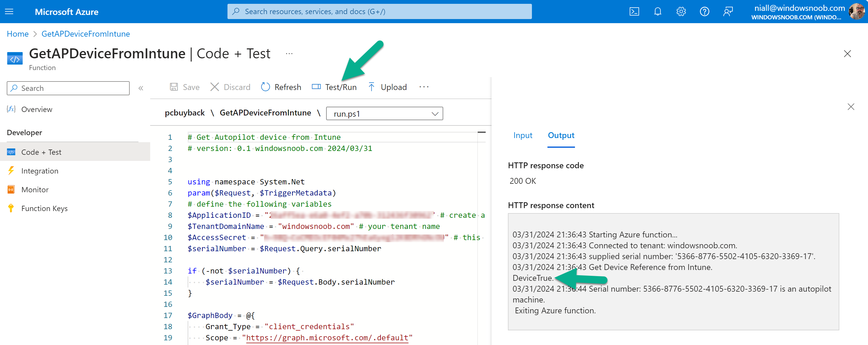Image resolution: width=868 pixels, height=345 pixels.
Task: Click the "client_credentials" string on line 18
Action: (309, 327)
